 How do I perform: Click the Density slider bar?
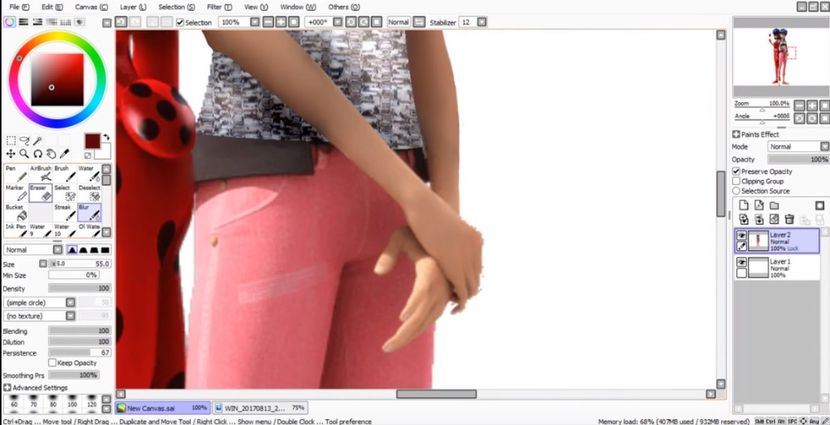79,288
